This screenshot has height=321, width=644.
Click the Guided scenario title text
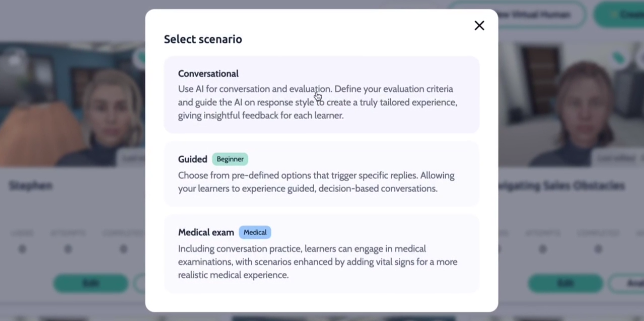click(192, 159)
